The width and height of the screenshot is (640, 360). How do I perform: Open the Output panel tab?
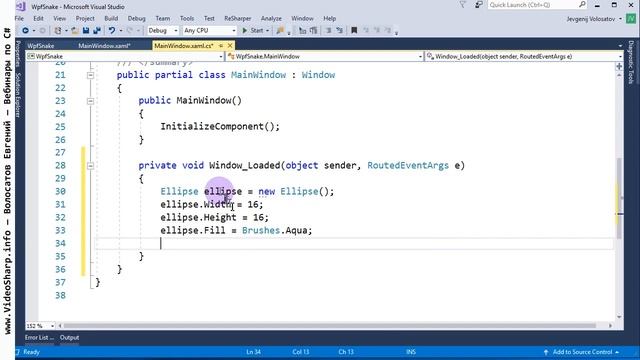click(x=69, y=338)
